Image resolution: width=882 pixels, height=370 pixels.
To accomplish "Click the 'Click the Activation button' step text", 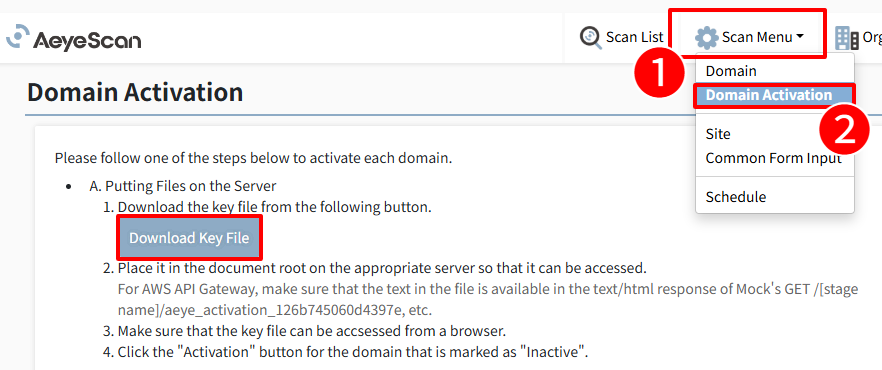I will [x=353, y=353].
